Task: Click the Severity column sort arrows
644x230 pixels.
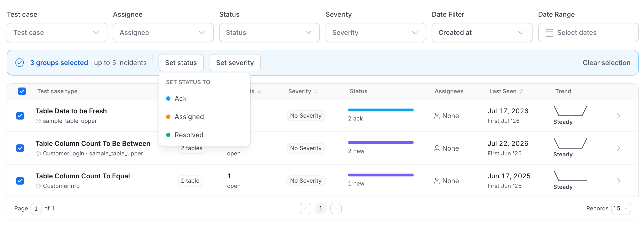Action: pos(316,91)
